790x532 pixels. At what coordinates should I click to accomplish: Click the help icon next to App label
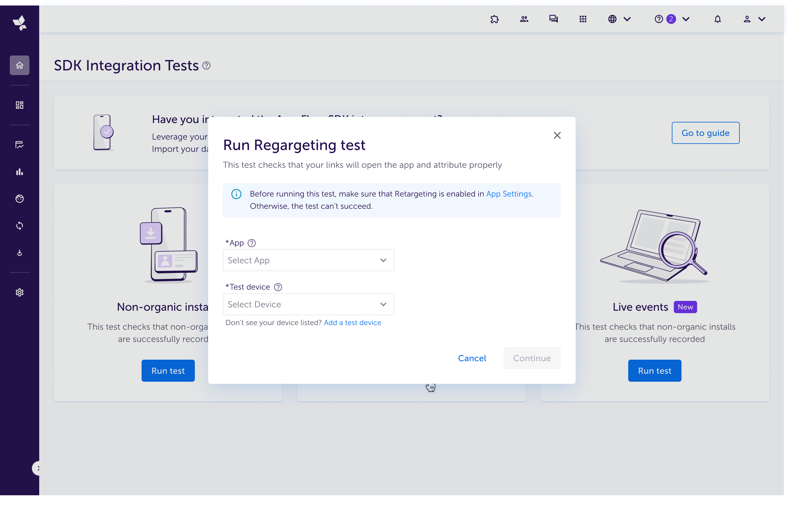251,243
